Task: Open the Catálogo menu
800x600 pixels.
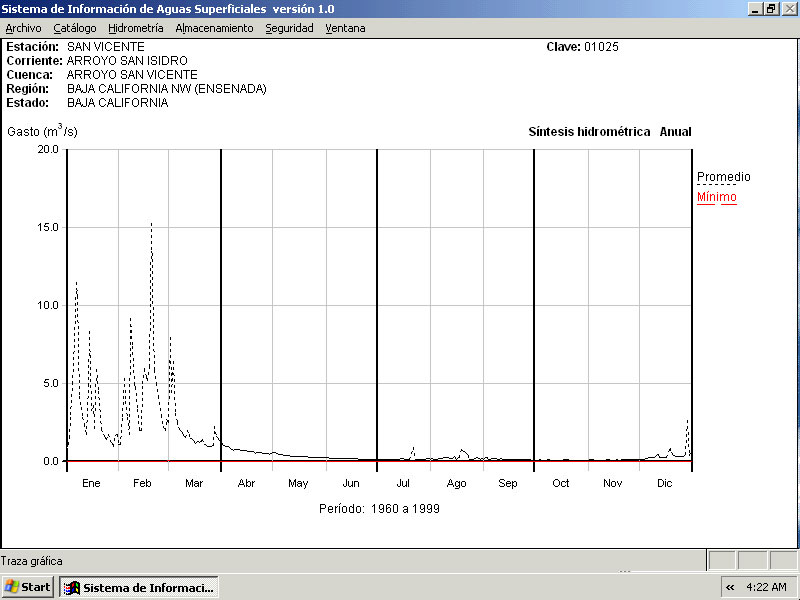Action: [75, 28]
